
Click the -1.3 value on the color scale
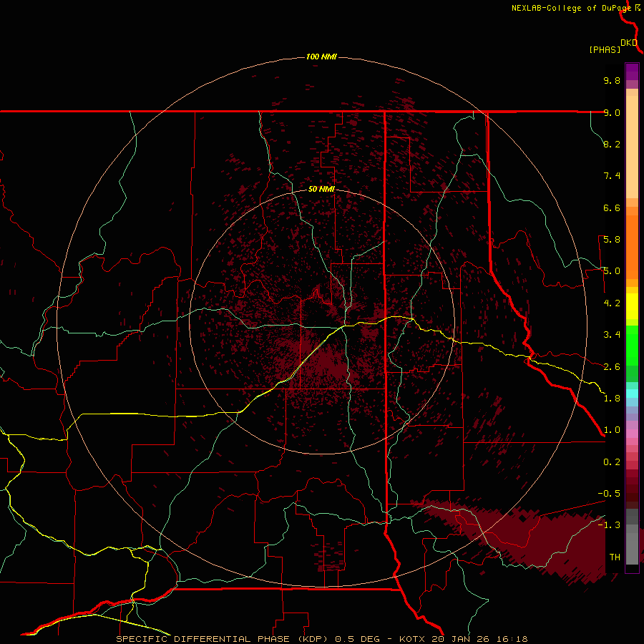(609, 525)
